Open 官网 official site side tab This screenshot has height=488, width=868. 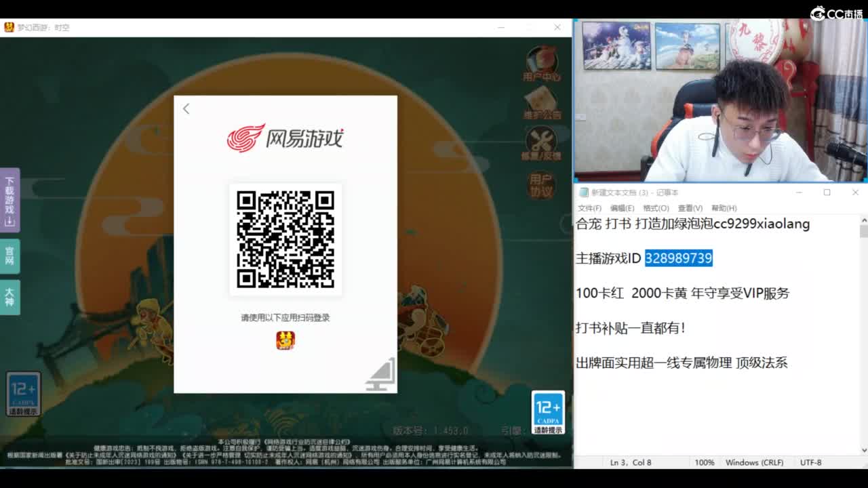[9, 256]
